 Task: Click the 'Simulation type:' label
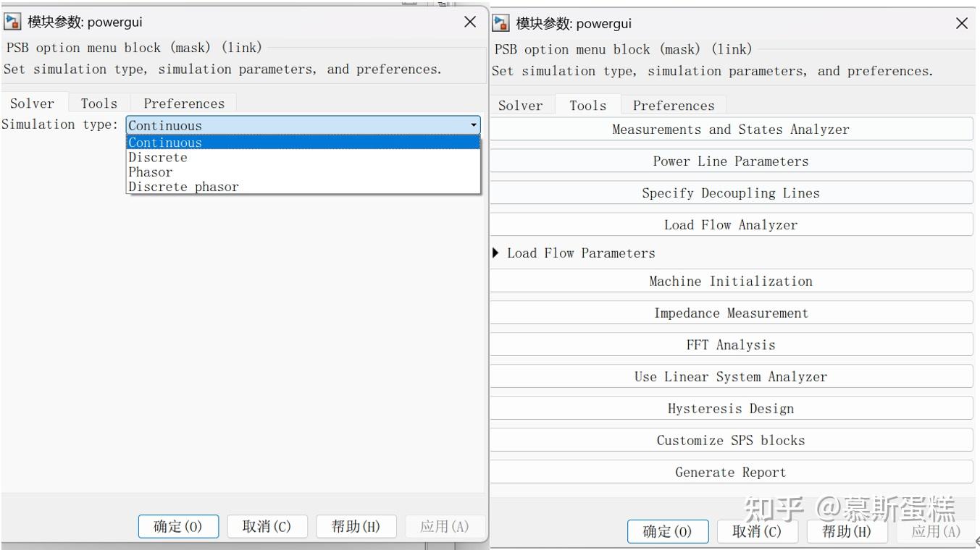60,124
